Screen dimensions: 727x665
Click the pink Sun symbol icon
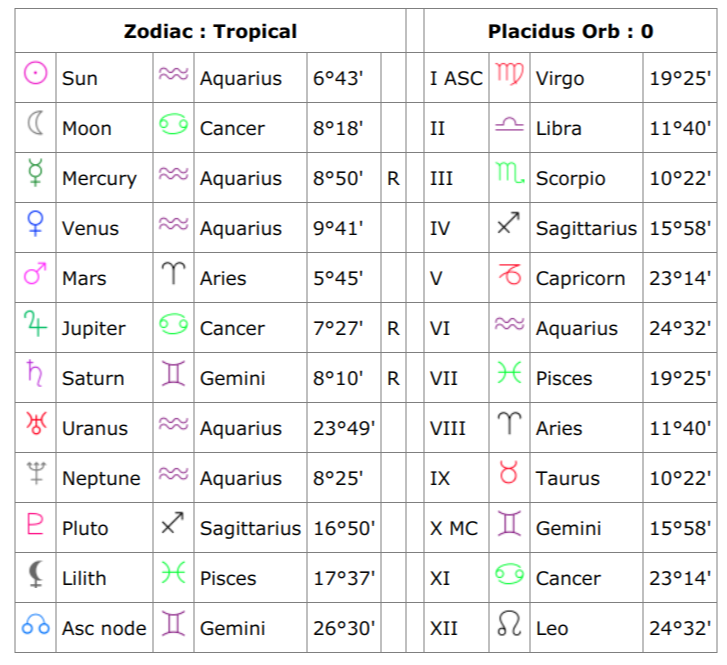pyautogui.click(x=36, y=73)
